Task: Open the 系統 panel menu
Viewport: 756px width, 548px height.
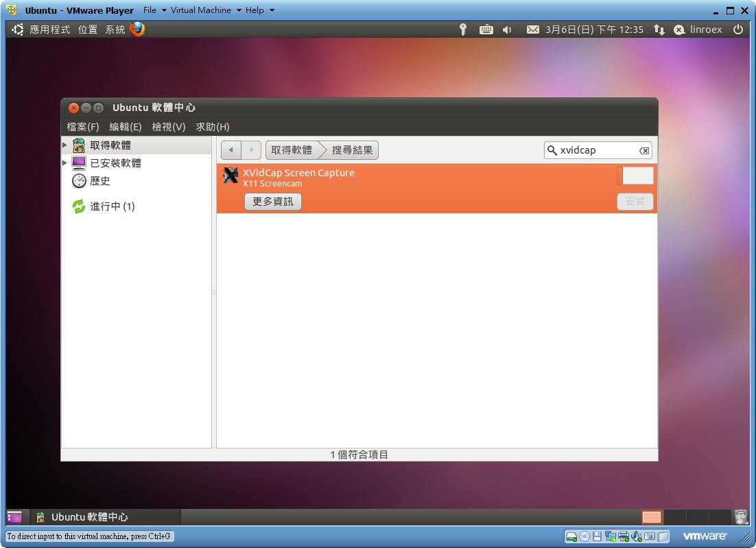Action: pyautogui.click(x=115, y=29)
